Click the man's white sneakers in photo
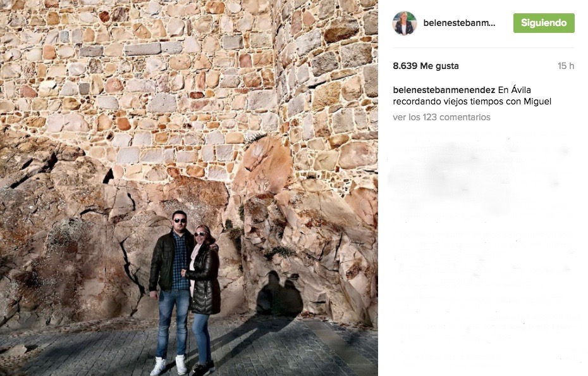Viewport: 588px width, 376px height. (169, 365)
